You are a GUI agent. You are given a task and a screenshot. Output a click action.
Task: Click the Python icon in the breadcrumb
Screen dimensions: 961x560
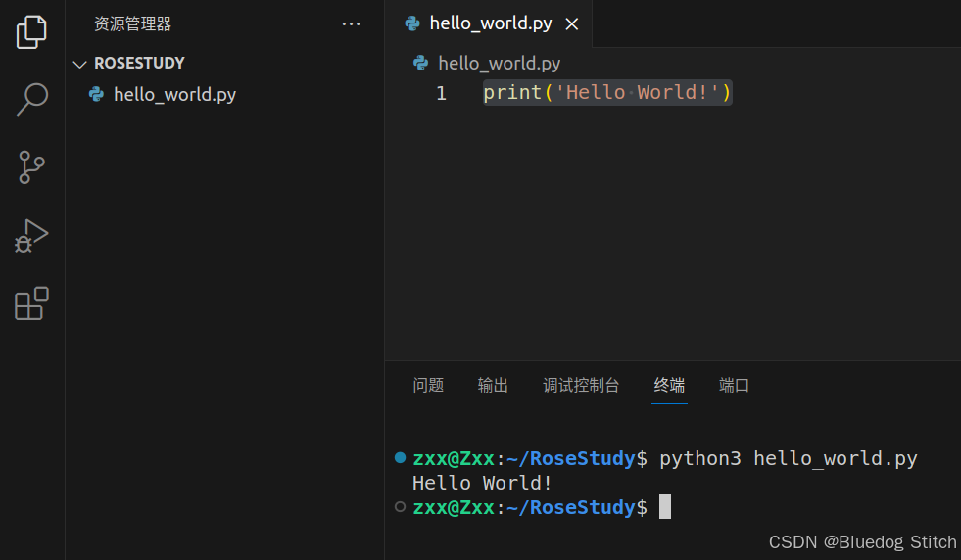pyautogui.click(x=420, y=63)
